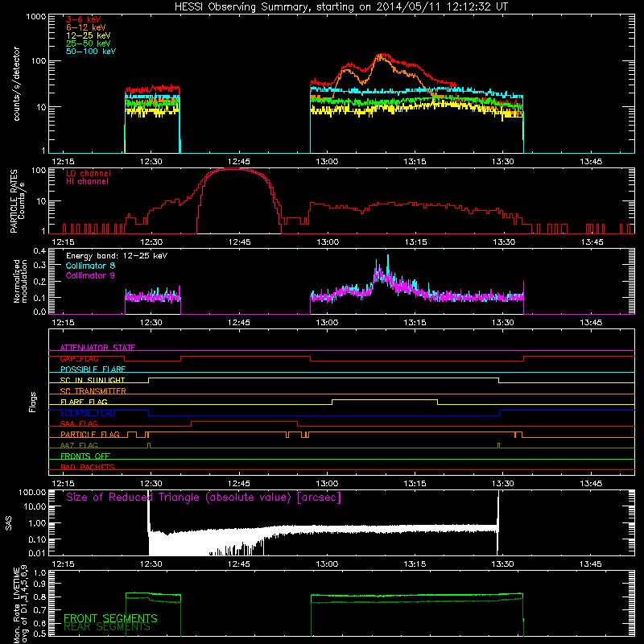
Task: Click the HI channel legend entry
Action: click(87, 182)
